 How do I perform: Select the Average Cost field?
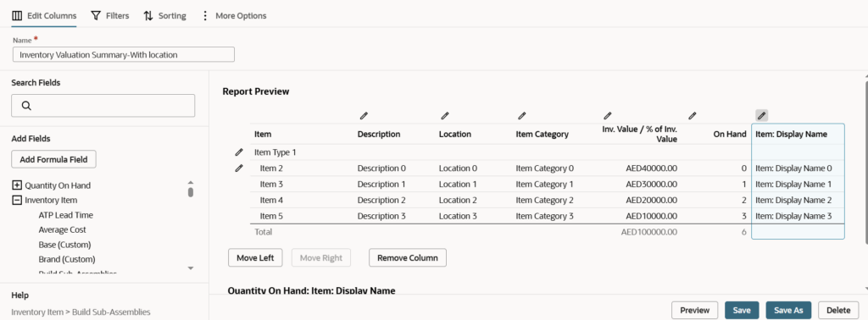point(63,229)
